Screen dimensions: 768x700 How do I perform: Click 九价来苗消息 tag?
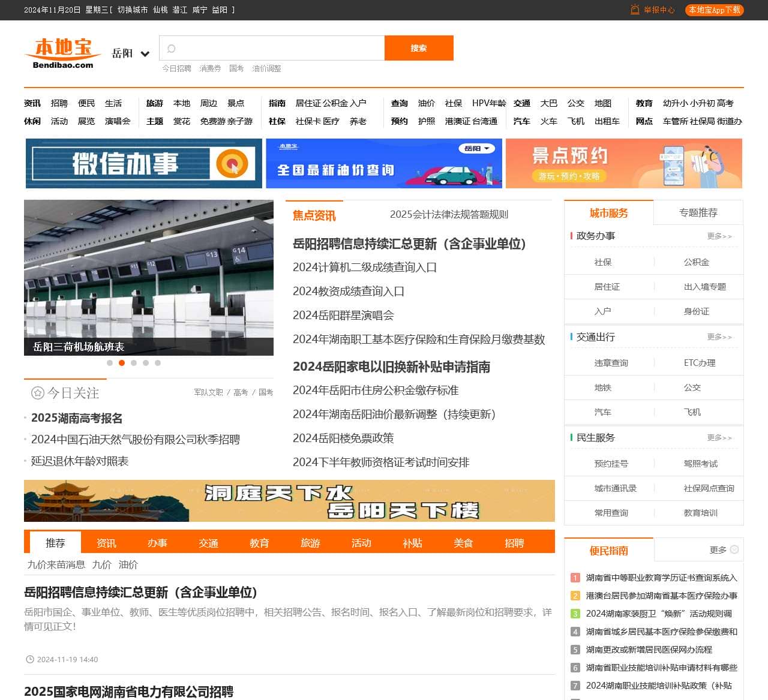click(56, 564)
